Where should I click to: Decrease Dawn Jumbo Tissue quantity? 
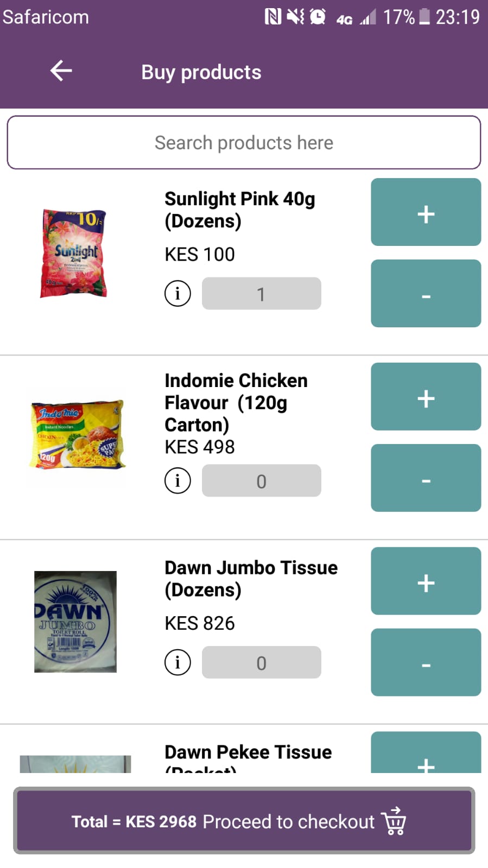[426, 663]
